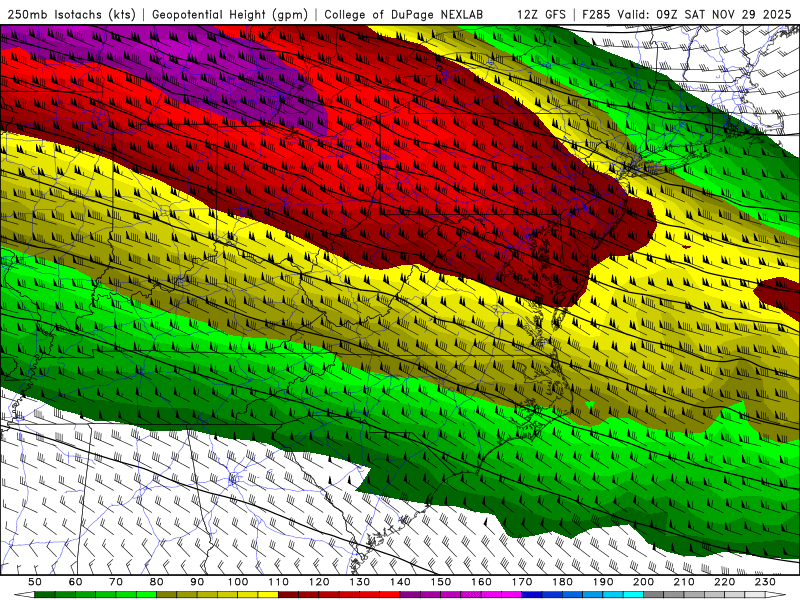Click the 180 label on the color scale

click(562, 582)
